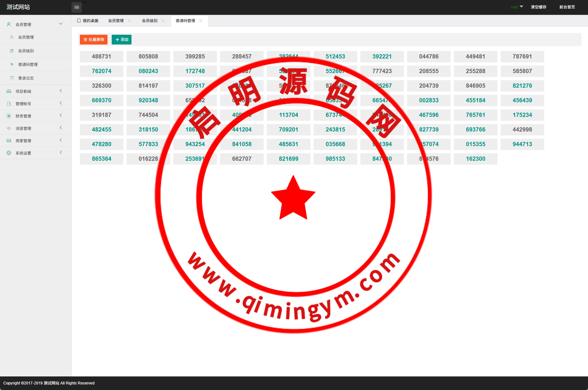Click the 管理帐号 user icon in sidebar

(9, 104)
